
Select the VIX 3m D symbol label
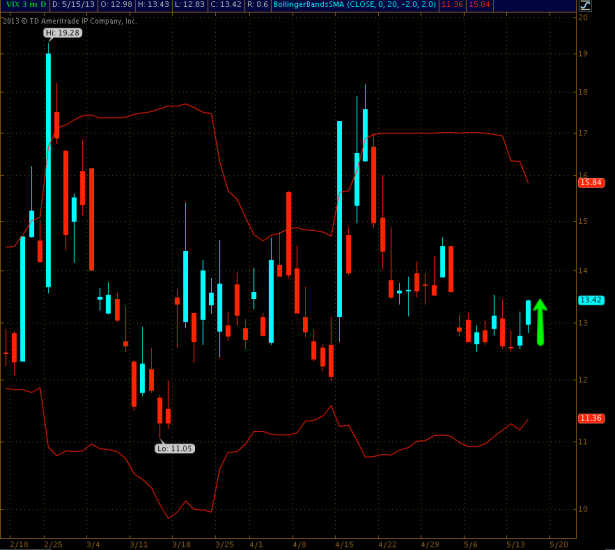tap(22, 5)
